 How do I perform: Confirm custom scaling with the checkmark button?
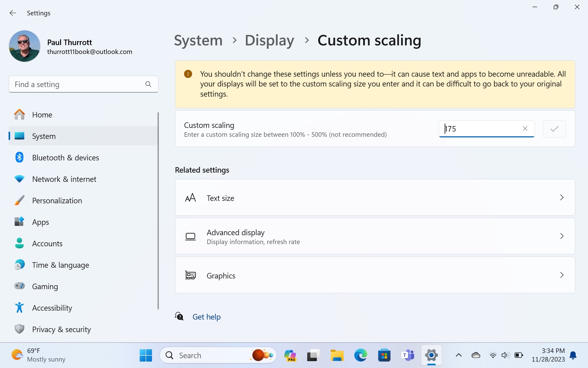coord(554,129)
